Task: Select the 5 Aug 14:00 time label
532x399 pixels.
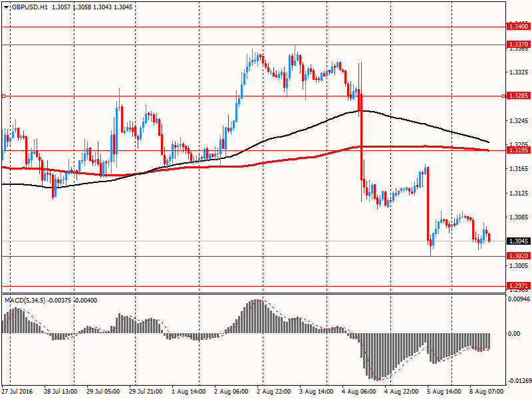Action: click(444, 392)
